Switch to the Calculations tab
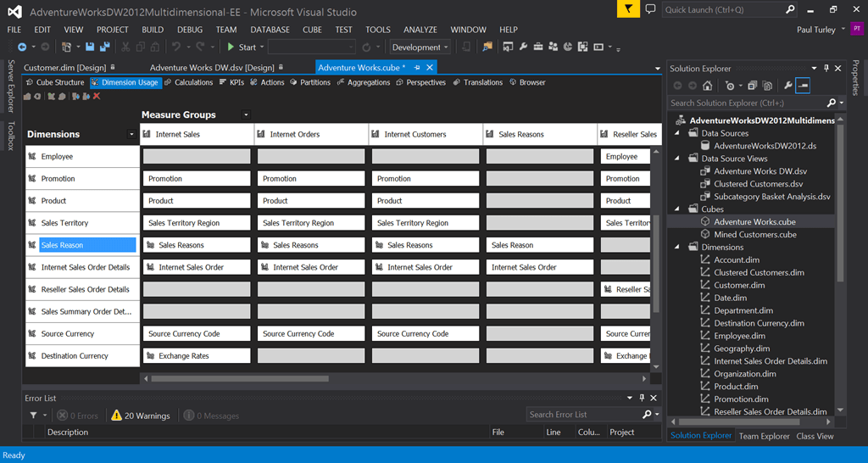Screen dimensions: 868x463 [x=188, y=82]
